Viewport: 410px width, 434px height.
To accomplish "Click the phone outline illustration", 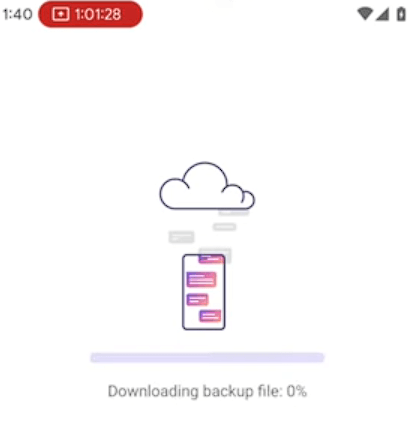I will (204, 292).
